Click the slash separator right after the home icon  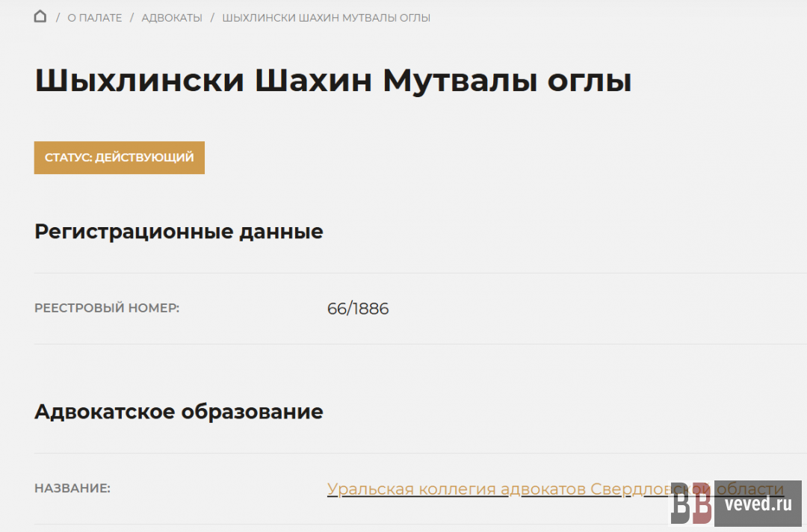pos(58,17)
